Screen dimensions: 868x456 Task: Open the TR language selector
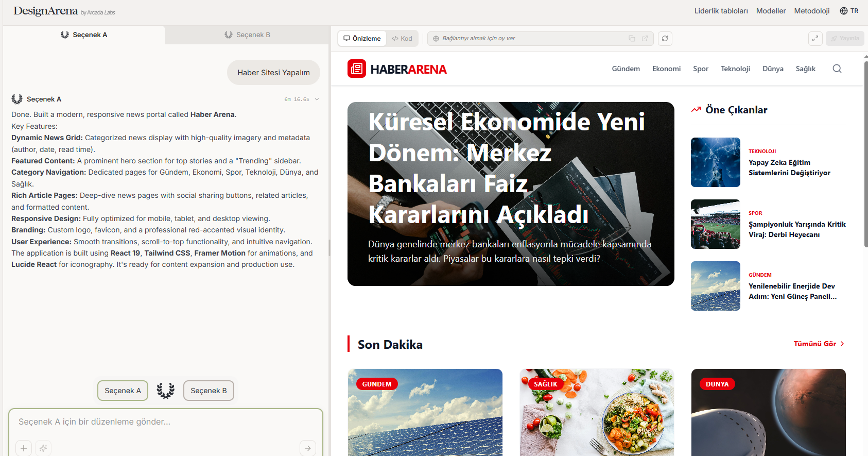tap(849, 11)
